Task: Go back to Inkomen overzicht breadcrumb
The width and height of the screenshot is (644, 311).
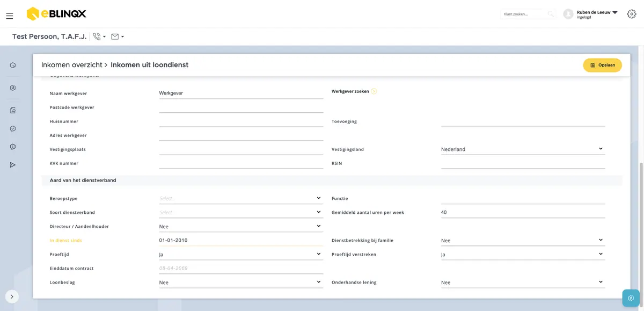Action: coord(71,65)
